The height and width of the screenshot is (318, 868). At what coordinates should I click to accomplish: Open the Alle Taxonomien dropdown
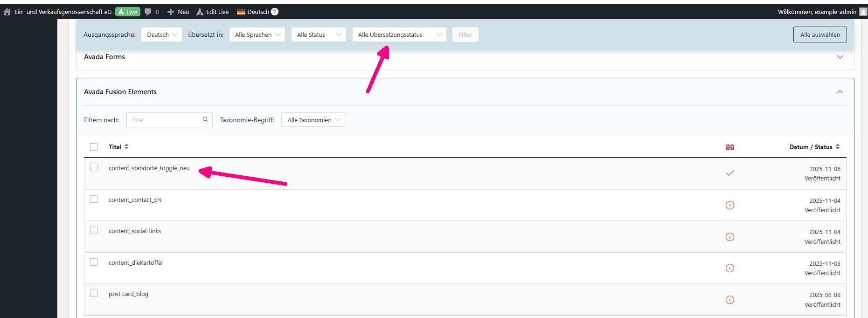313,120
